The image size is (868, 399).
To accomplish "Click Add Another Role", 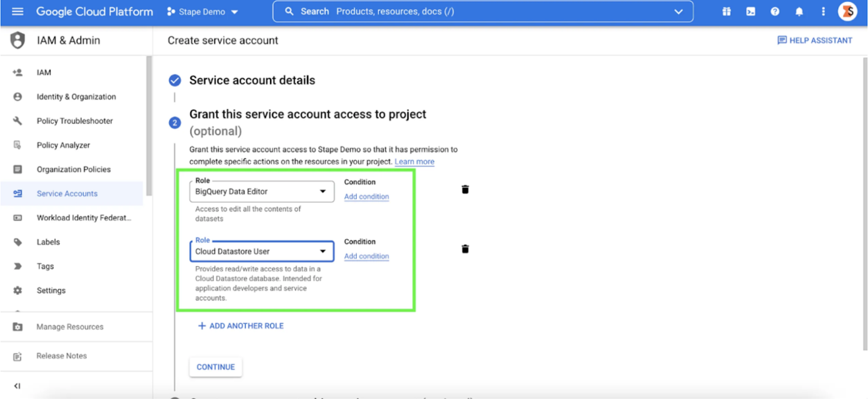I will point(241,326).
